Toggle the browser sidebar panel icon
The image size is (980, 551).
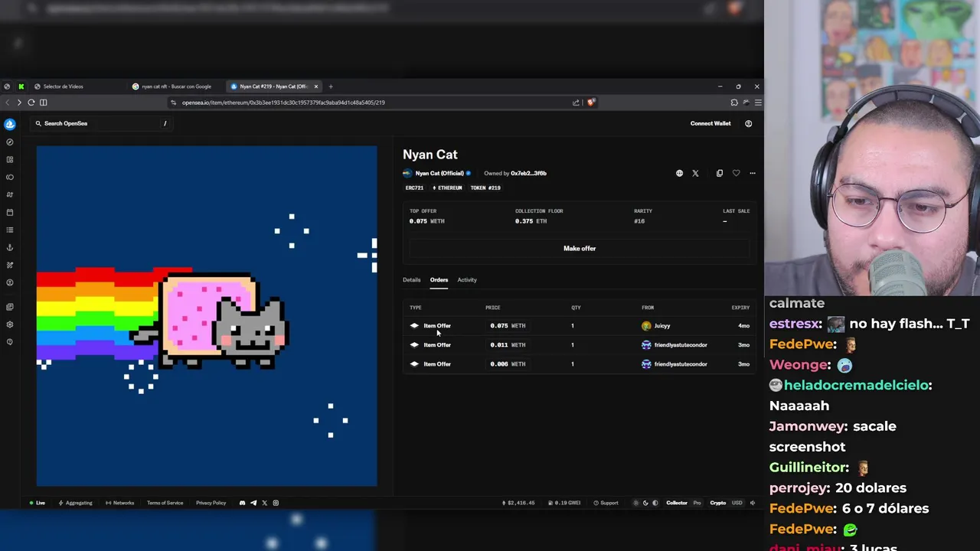point(44,103)
